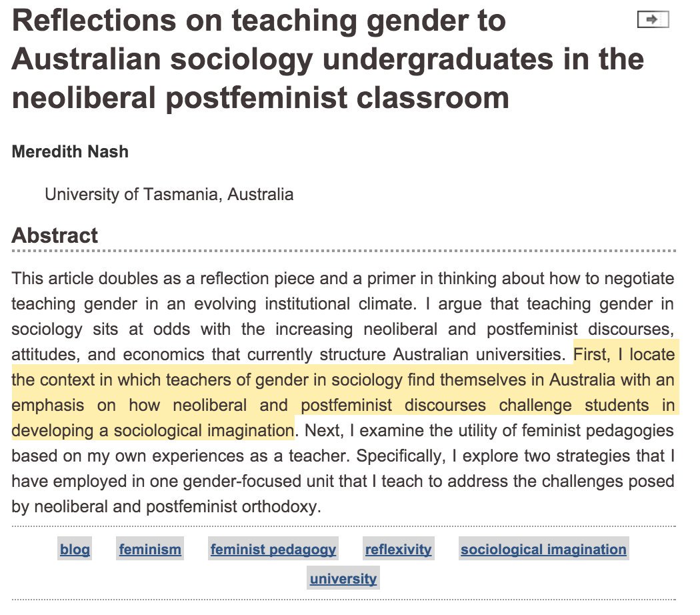Click the University of Tasmania affiliation
Viewport: 700px width, 615px height.
(x=169, y=194)
